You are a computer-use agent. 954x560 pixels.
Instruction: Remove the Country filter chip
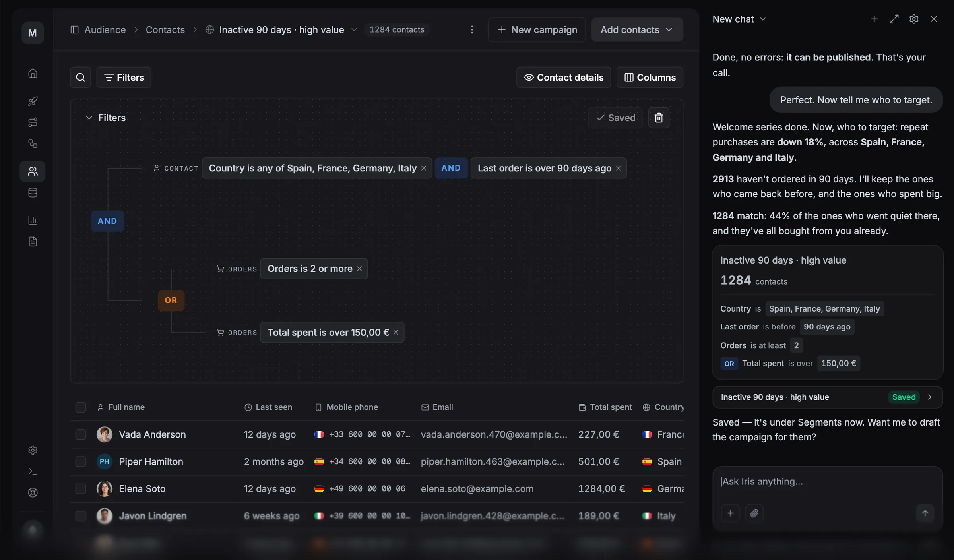pyautogui.click(x=424, y=168)
